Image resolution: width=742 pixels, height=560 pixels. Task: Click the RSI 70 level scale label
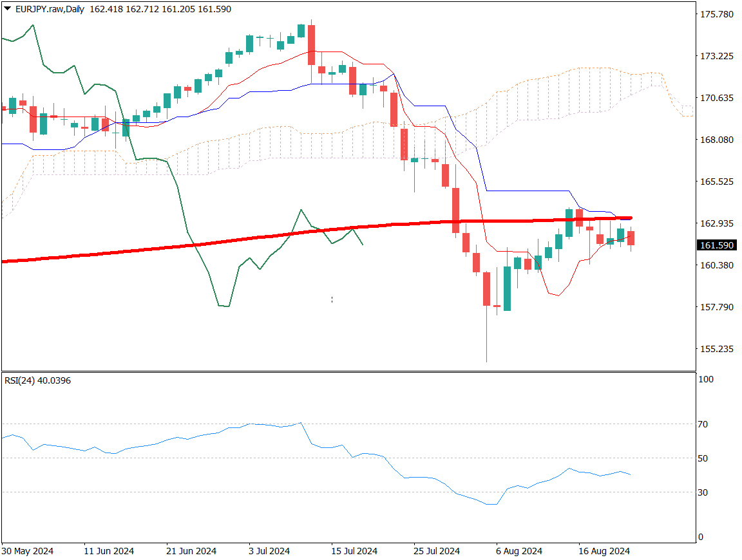[x=703, y=424]
